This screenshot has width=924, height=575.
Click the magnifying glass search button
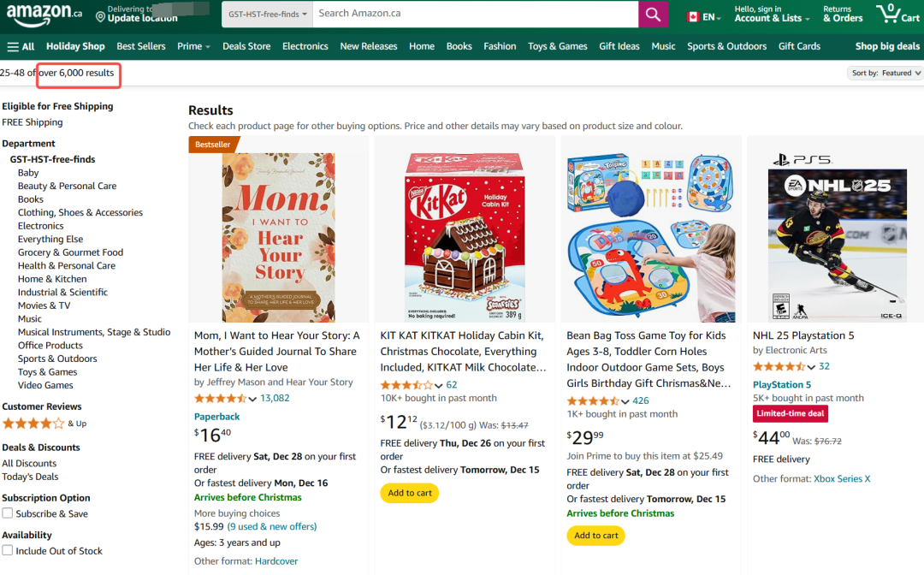point(653,15)
